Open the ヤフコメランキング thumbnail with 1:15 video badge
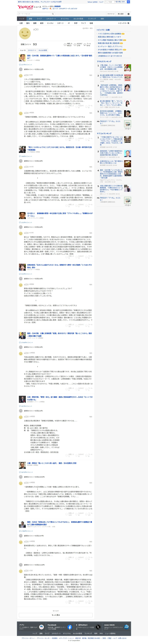Viewport: 148px width, 644px height. click(127, 173)
